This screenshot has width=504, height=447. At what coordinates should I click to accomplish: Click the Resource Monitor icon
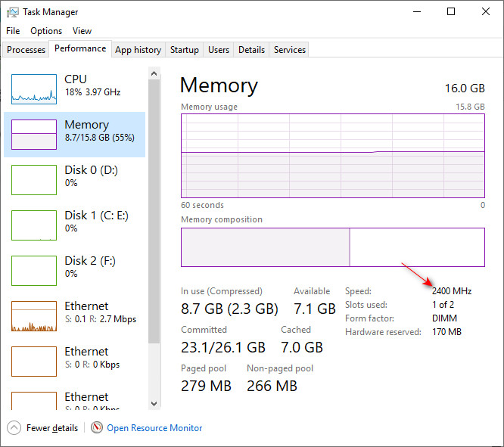coord(97,427)
